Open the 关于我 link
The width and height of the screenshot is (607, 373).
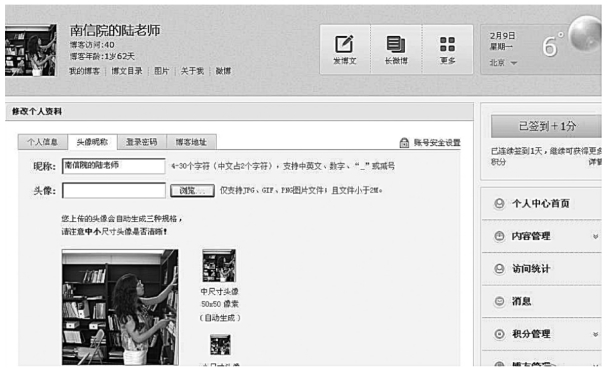point(192,71)
